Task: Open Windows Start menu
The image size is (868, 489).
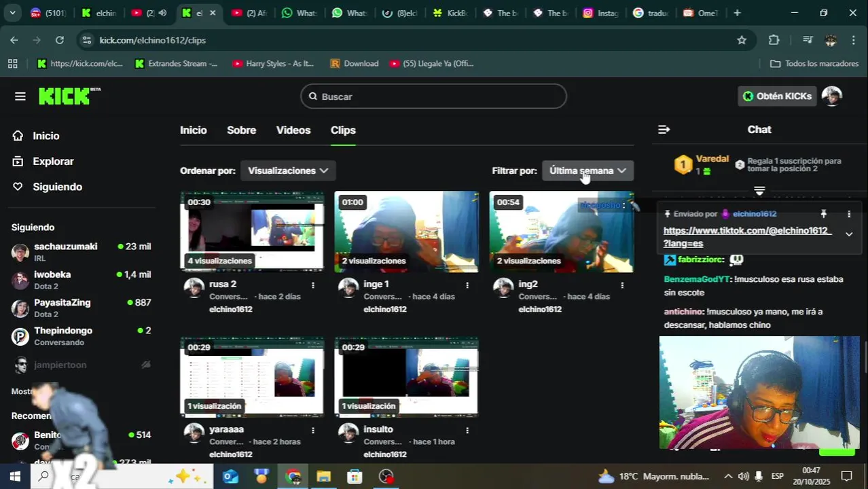Action: pyautogui.click(x=14, y=476)
